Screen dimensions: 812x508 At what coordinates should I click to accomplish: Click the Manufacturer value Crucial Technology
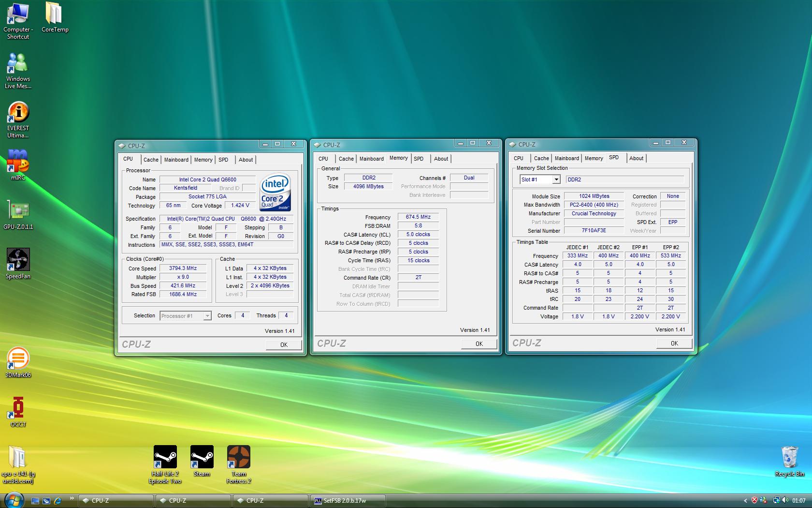tap(594, 213)
